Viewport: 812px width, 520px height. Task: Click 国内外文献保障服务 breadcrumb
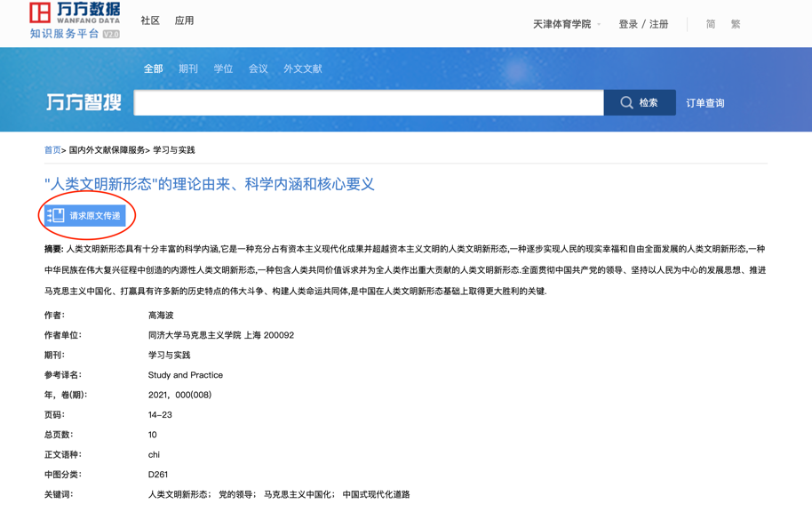(107, 150)
